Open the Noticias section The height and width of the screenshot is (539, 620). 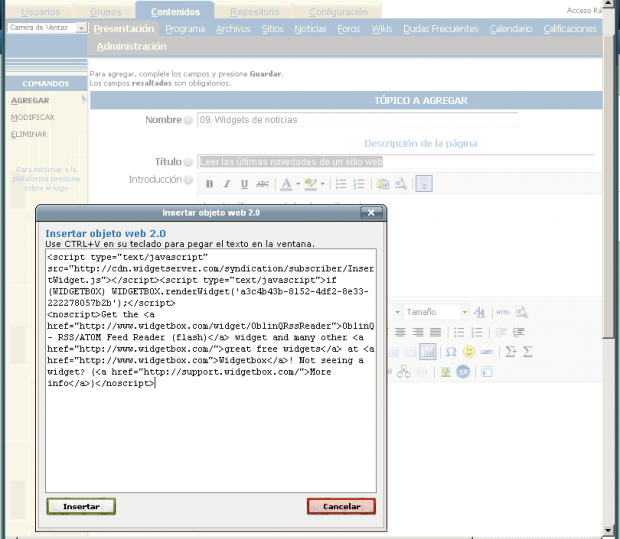(x=310, y=29)
